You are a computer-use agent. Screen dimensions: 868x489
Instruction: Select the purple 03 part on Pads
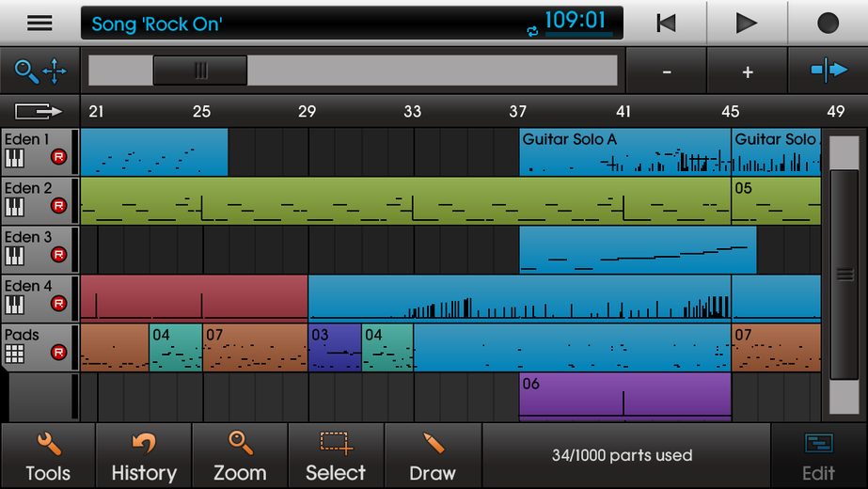335,347
